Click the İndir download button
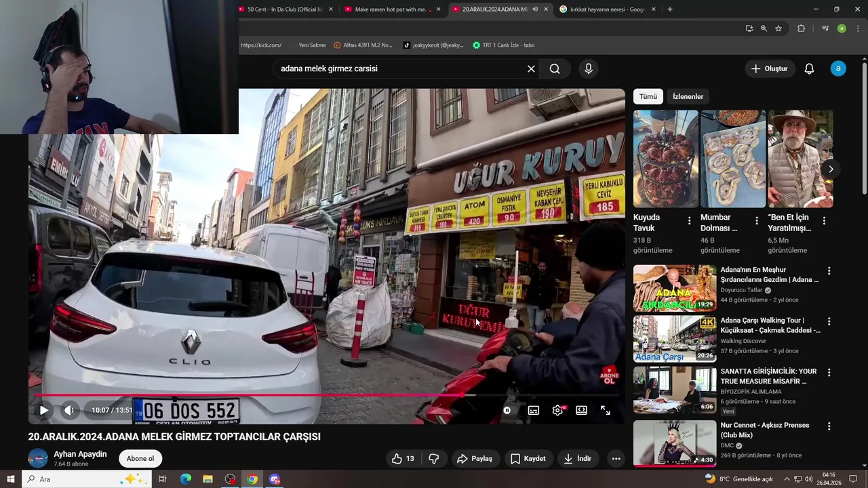 [x=578, y=459]
